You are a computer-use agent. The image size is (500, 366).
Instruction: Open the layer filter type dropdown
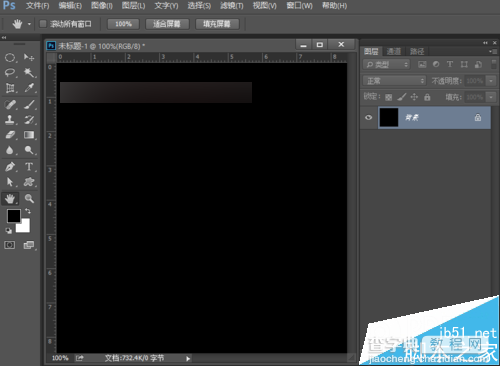[386, 64]
